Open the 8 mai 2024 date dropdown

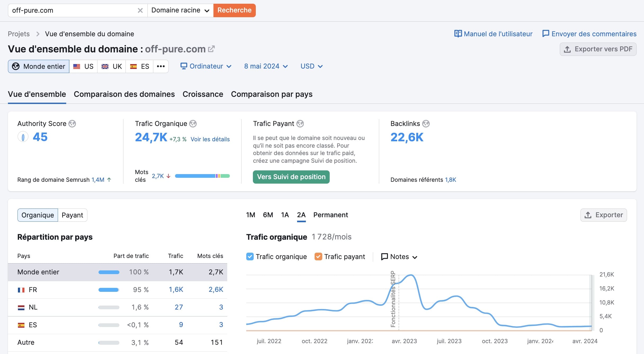266,66
